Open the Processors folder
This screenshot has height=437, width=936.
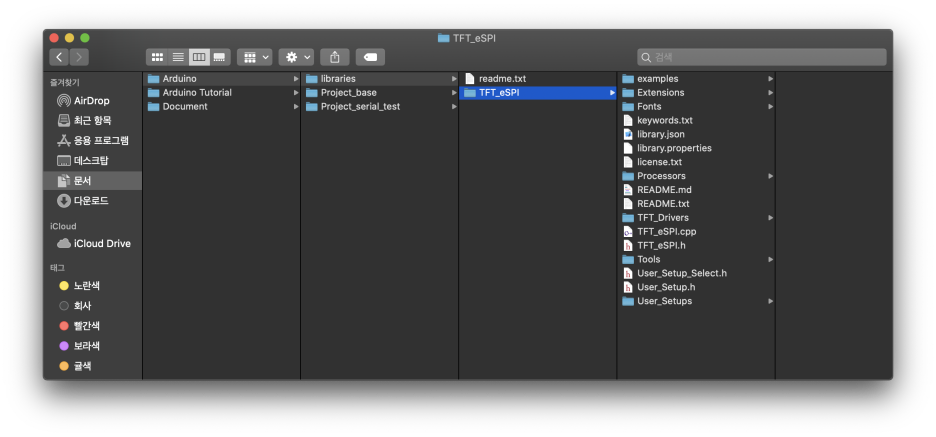pos(696,176)
